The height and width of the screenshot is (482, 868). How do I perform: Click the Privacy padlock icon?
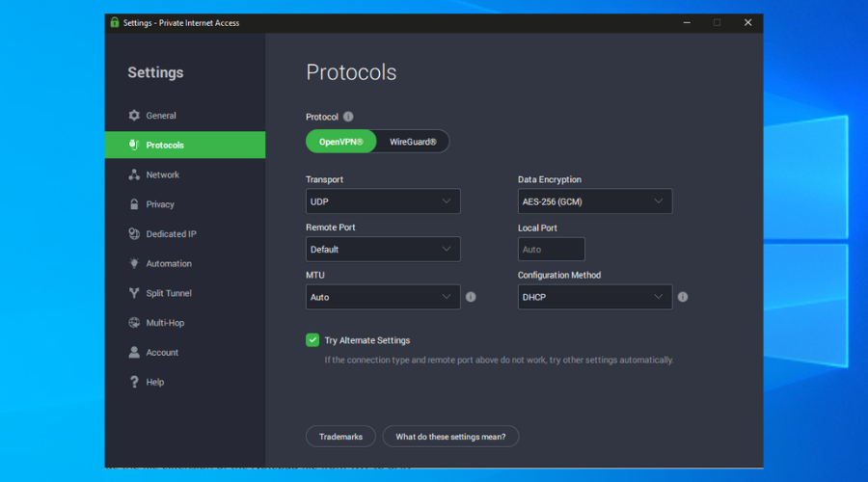[x=134, y=204]
